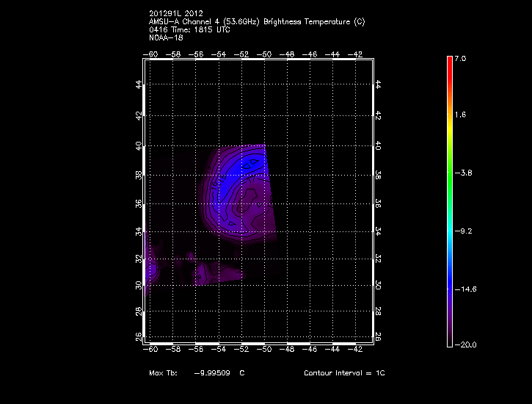Click the -9.2 color bar label
Viewport: 532px width, 404px height.
(x=464, y=231)
